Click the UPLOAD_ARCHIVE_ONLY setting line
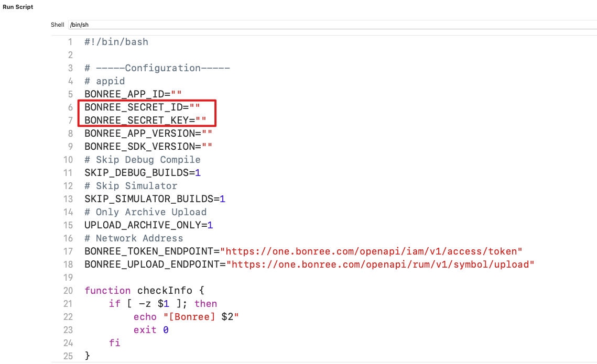Viewport: 597px width, 364px height. click(x=148, y=225)
